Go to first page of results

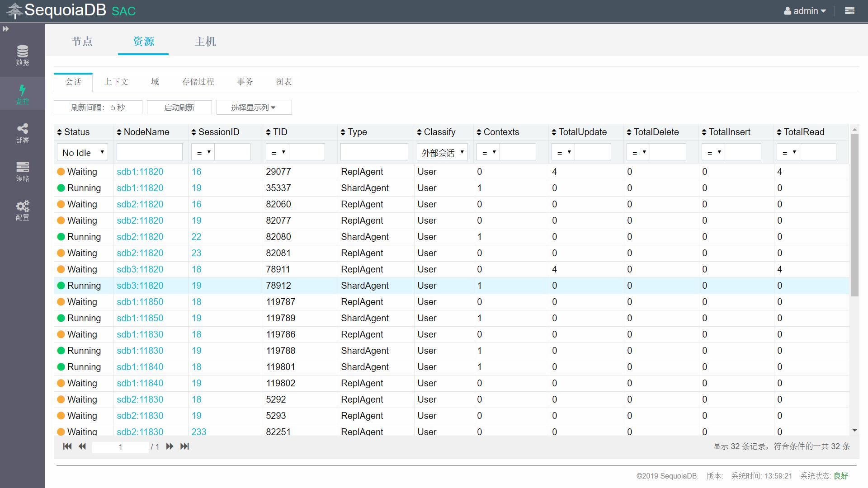coord(67,446)
